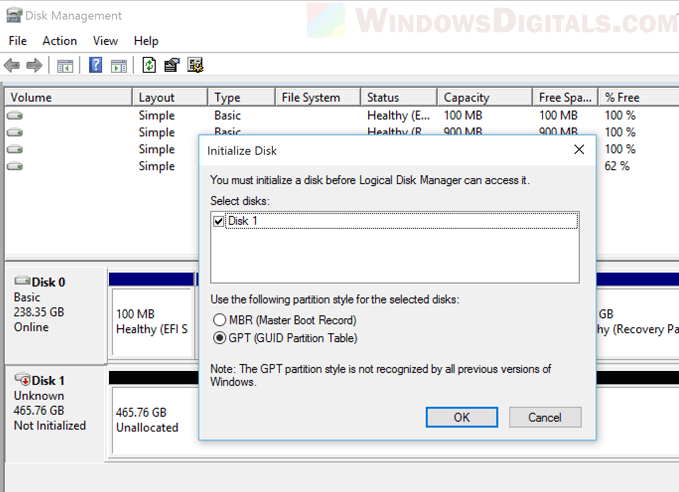
Task: Select the 62 % free volume icon
Action: tap(15, 166)
